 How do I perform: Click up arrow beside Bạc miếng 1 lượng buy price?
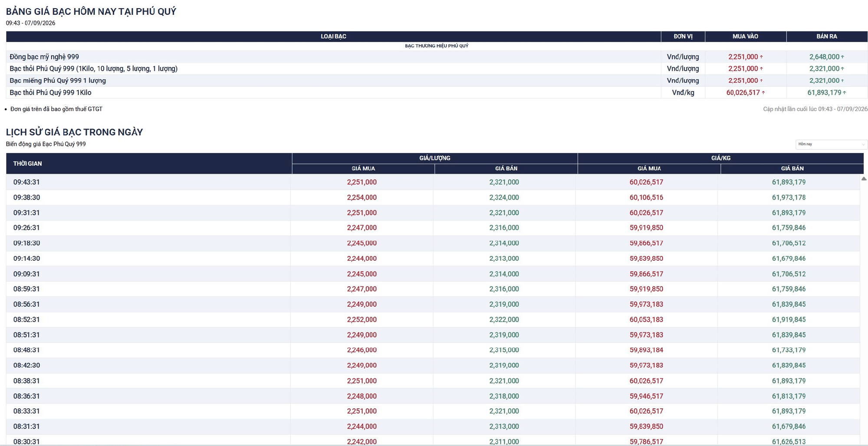(x=761, y=81)
